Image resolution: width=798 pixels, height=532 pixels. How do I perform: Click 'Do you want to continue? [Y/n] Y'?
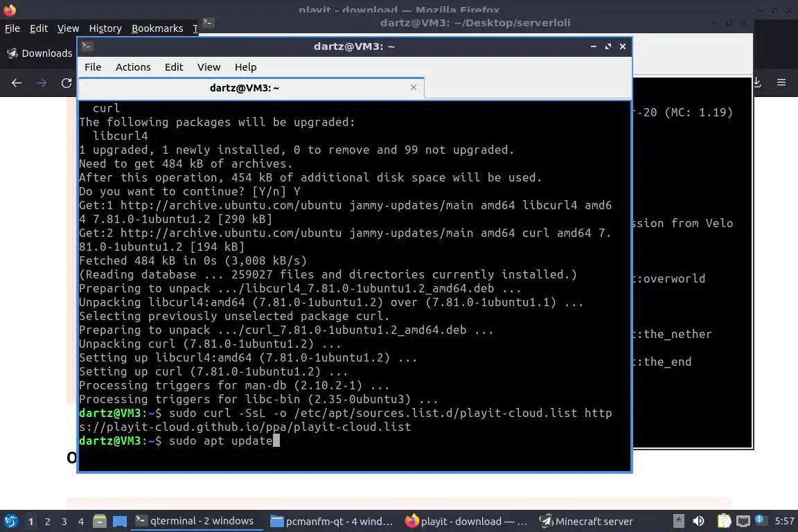pos(189,191)
